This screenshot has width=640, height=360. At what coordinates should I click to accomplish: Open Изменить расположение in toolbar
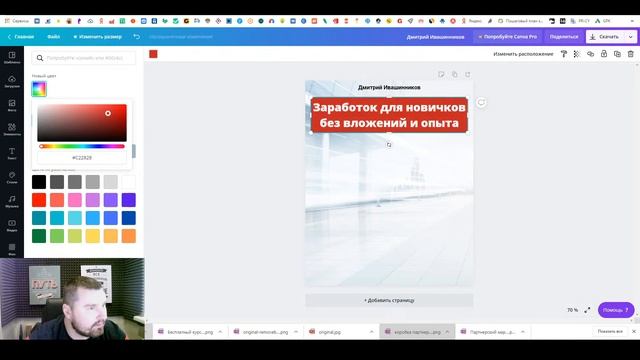coord(523,54)
